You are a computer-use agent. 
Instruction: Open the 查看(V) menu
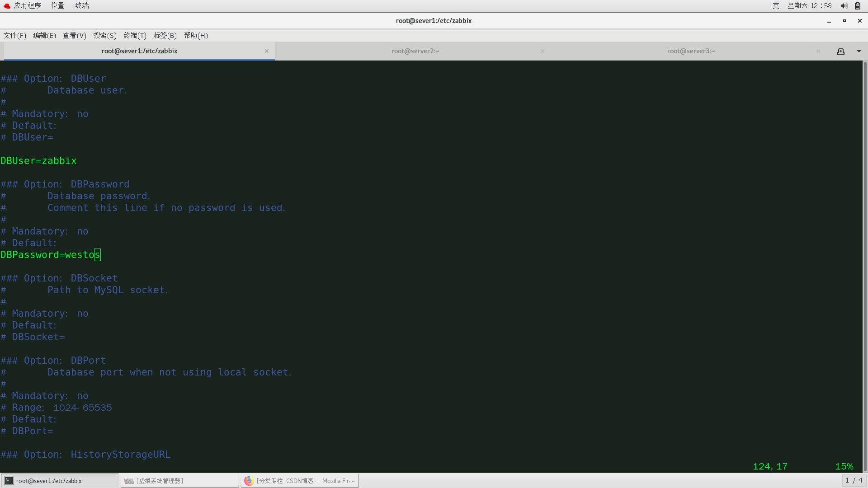pyautogui.click(x=75, y=35)
